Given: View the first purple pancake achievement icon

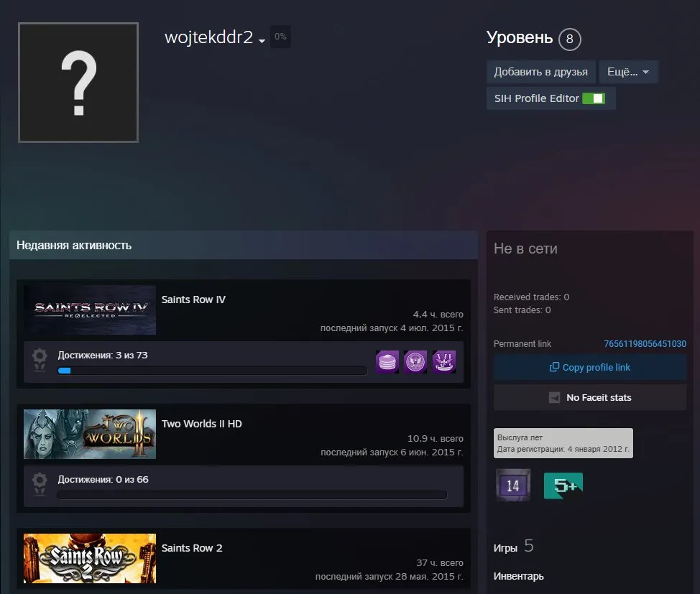Looking at the screenshot, I should click(x=387, y=361).
